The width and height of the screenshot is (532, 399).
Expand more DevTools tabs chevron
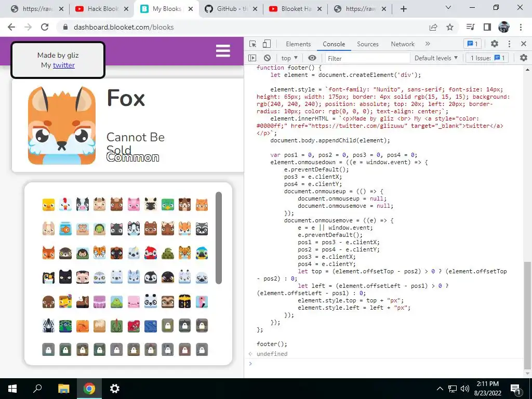(428, 44)
